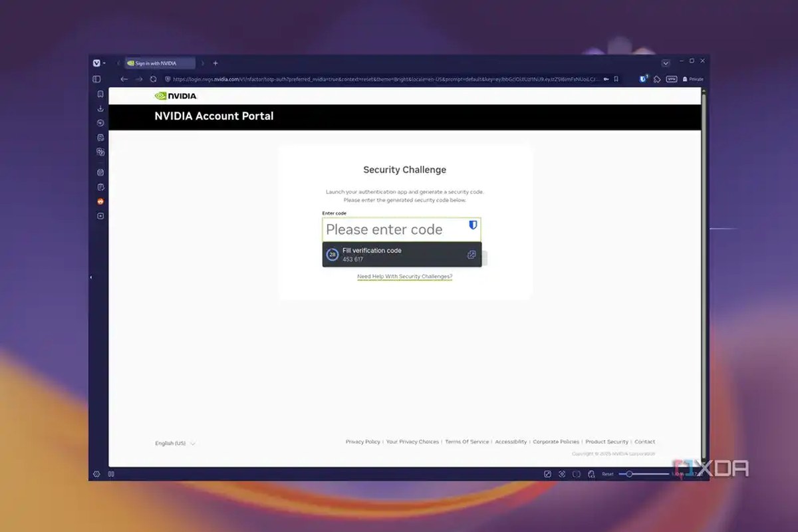Click the Bitwarden shield inside the code field

(473, 225)
